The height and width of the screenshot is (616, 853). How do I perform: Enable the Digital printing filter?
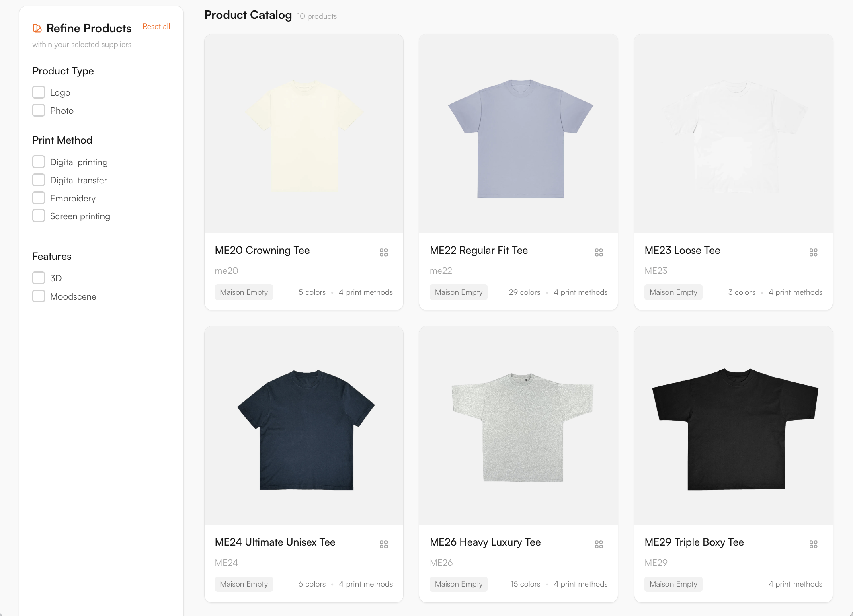coord(39,162)
